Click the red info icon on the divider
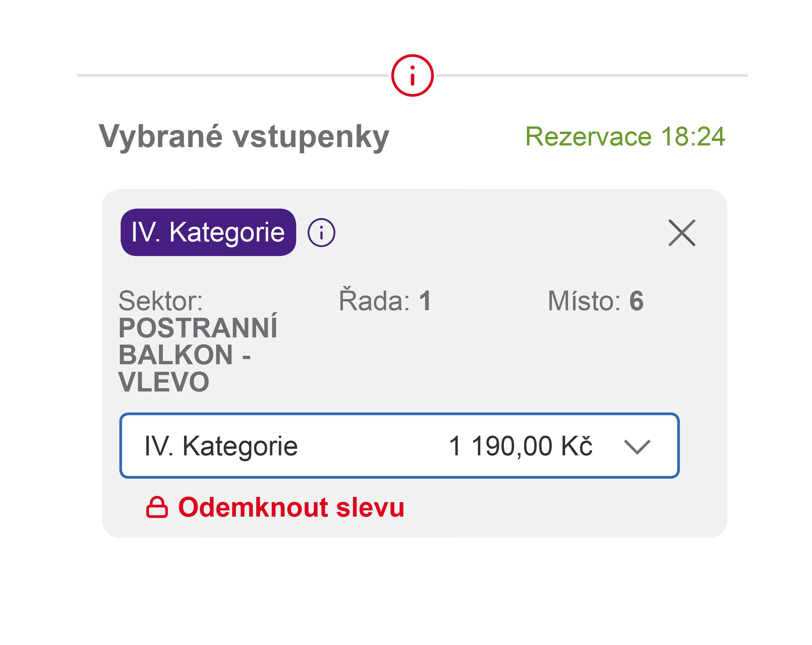 coord(413,75)
